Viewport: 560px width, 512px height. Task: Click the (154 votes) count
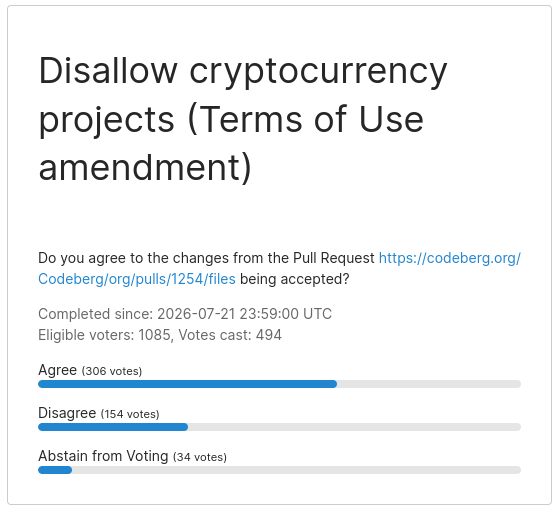(x=130, y=414)
